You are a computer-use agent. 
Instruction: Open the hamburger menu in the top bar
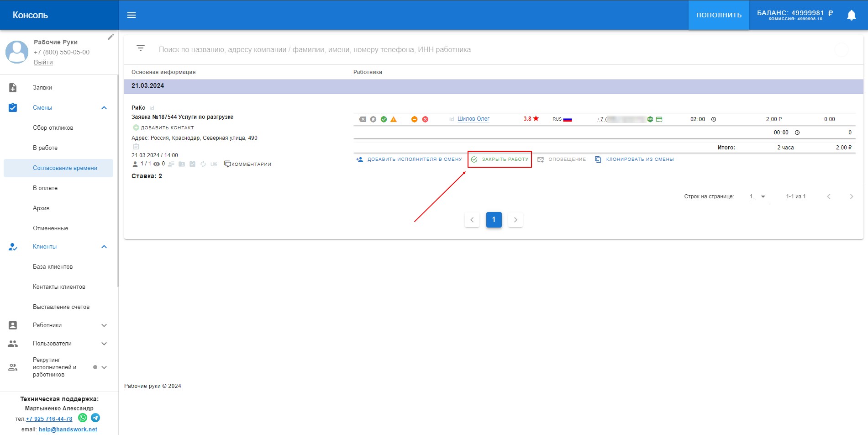coord(132,15)
